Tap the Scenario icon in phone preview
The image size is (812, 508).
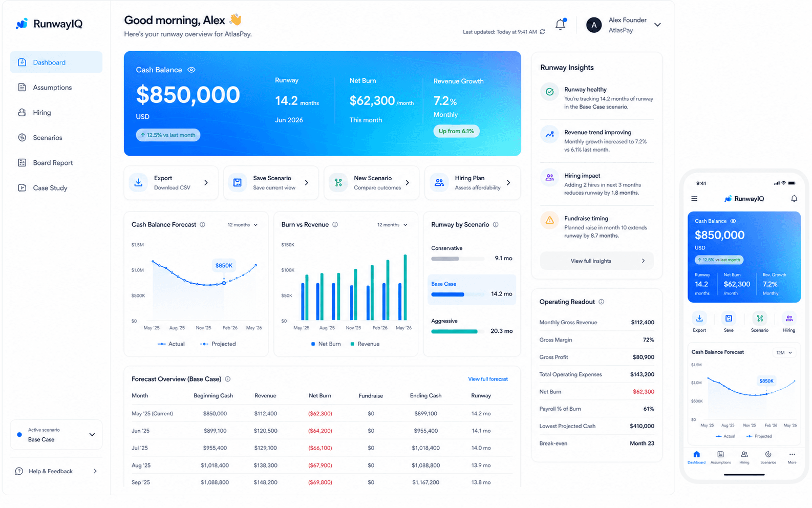tap(760, 318)
